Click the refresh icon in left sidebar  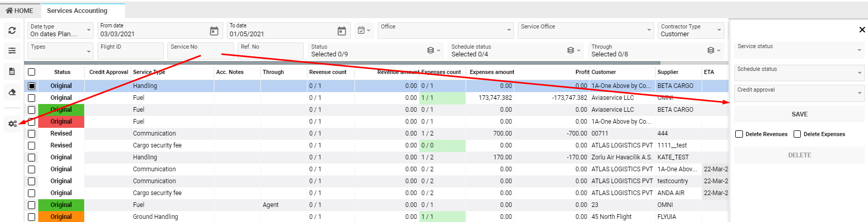click(12, 31)
